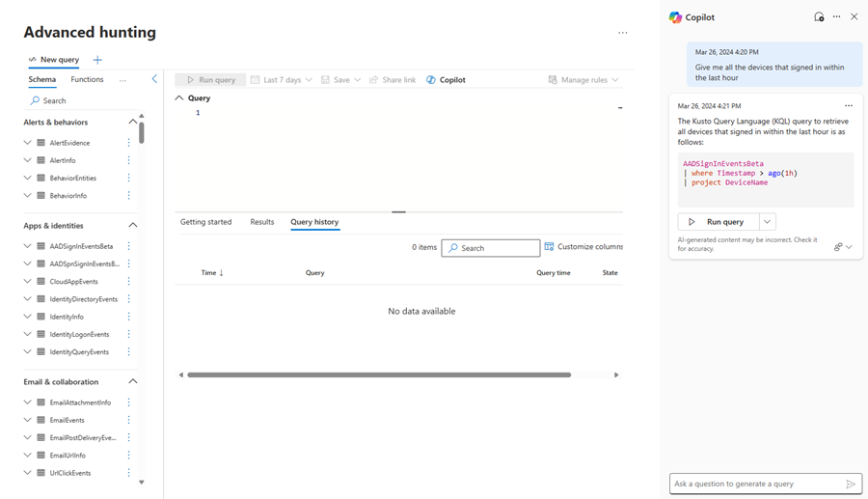
Task: Switch to the Functions tab
Action: [87, 79]
